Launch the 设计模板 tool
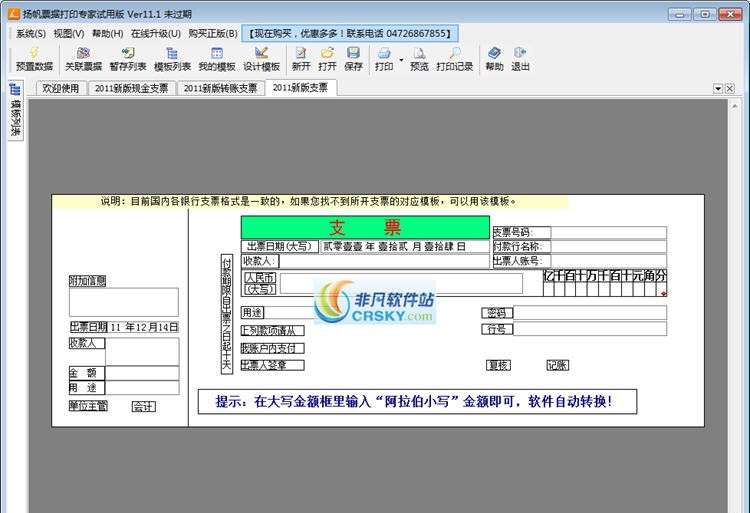 261,59
